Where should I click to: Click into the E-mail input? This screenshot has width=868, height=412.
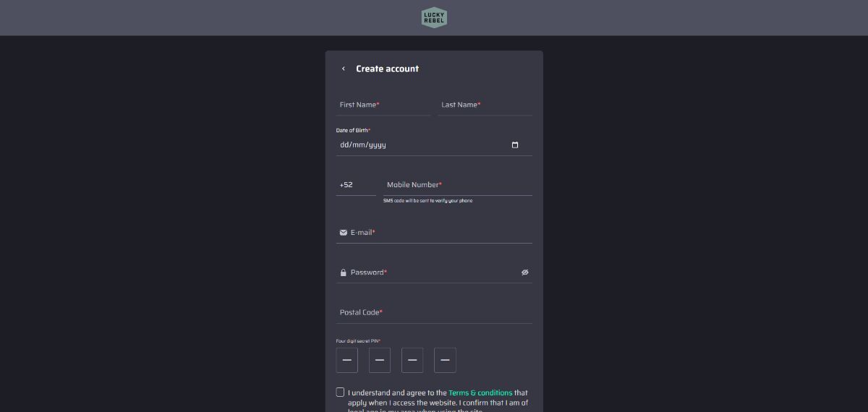point(434,233)
